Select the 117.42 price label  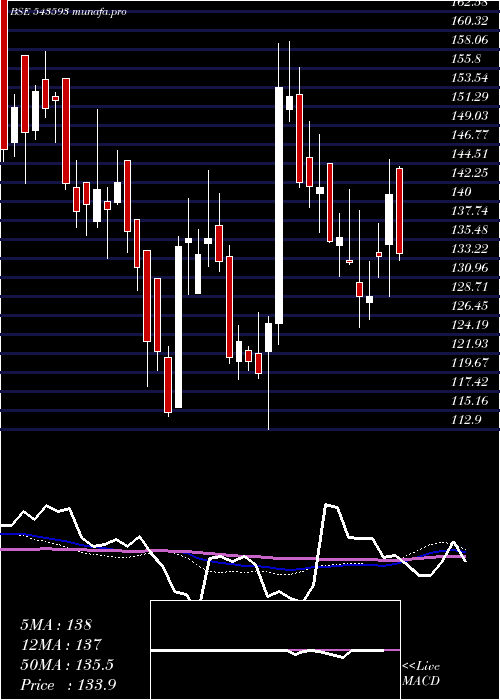pos(469,382)
